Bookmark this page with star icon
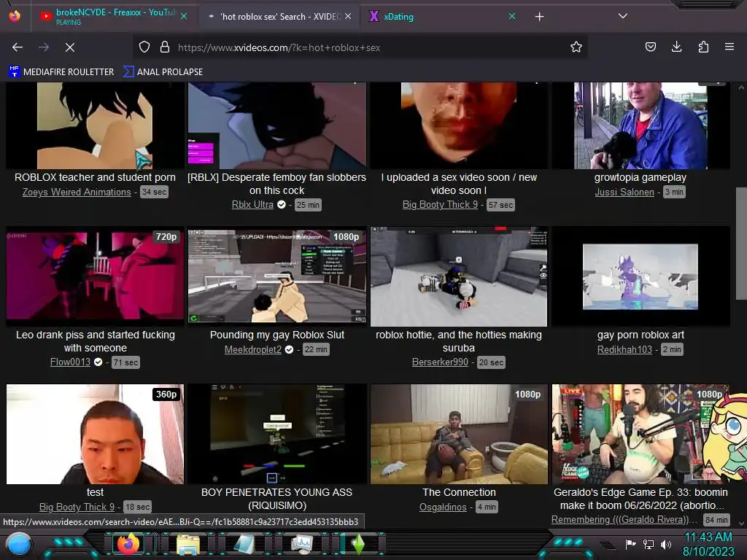This screenshot has height=560, width=747. (x=576, y=47)
